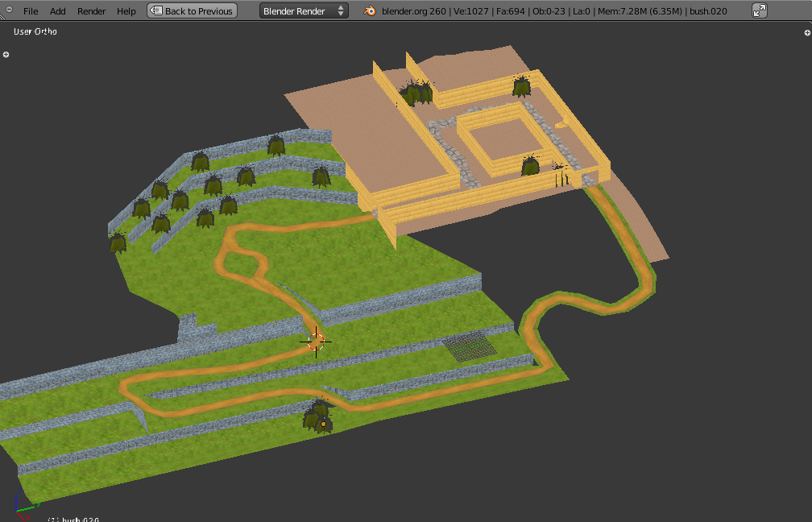Select the green plants beside the fort gate

coord(560,175)
